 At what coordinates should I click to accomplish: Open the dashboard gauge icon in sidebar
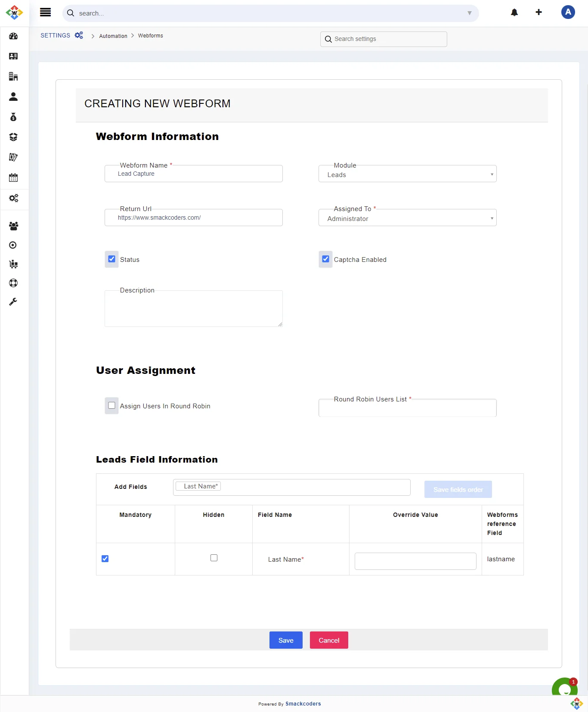(x=13, y=36)
